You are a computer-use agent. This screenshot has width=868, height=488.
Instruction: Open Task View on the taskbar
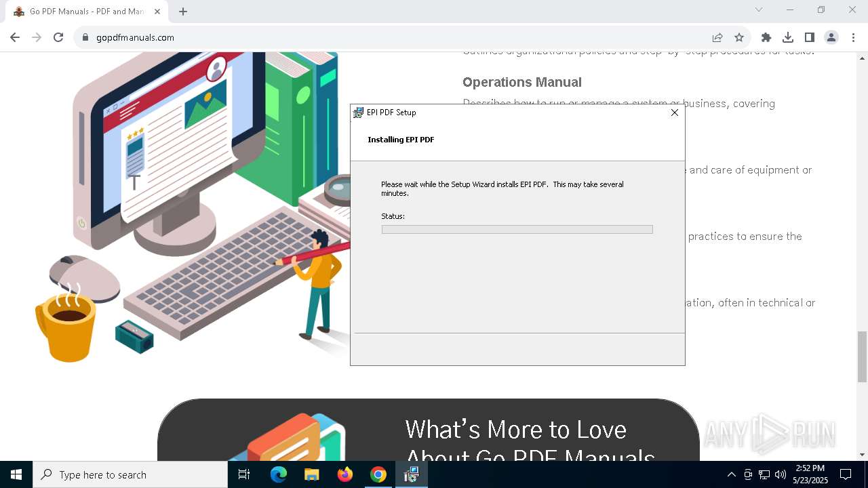coord(244,474)
